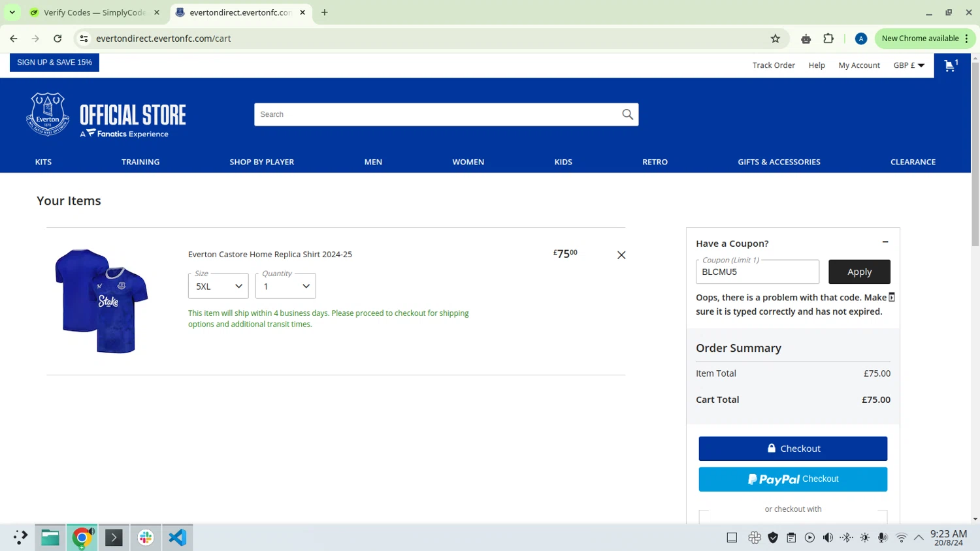Launch the terminal from taskbar
Viewport: 980px width, 551px height.
(x=114, y=537)
